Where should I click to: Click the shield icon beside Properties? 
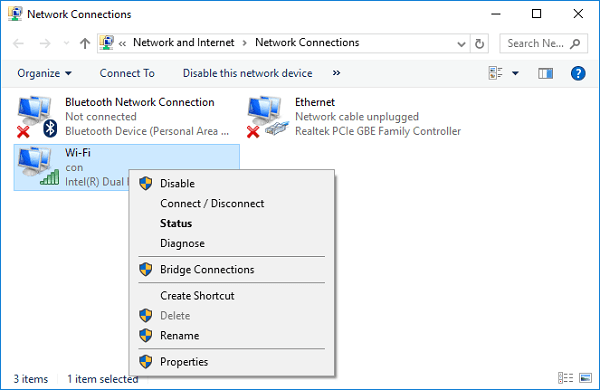[x=145, y=362]
